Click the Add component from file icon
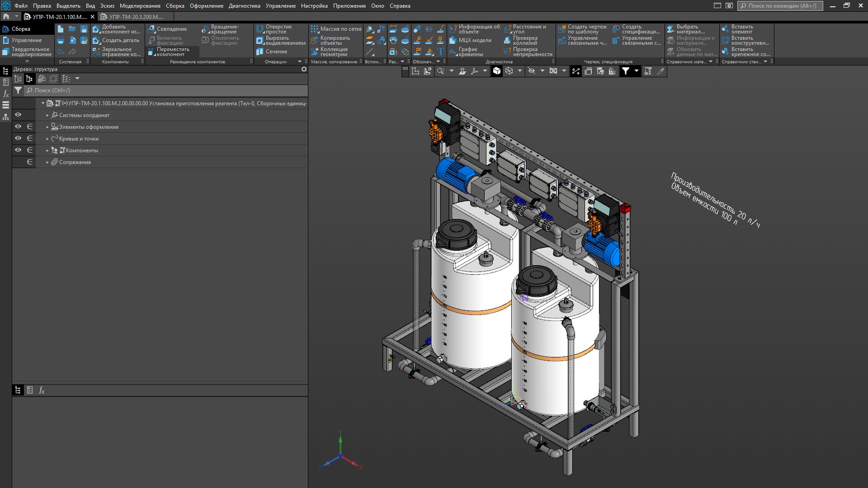This screenshot has width=868, height=488. 96,29
